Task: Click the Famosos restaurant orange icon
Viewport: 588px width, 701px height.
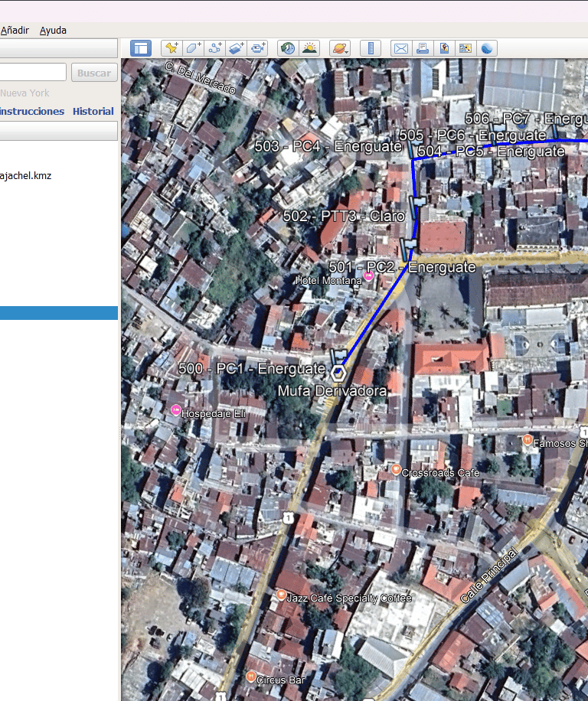Action: pos(528,439)
